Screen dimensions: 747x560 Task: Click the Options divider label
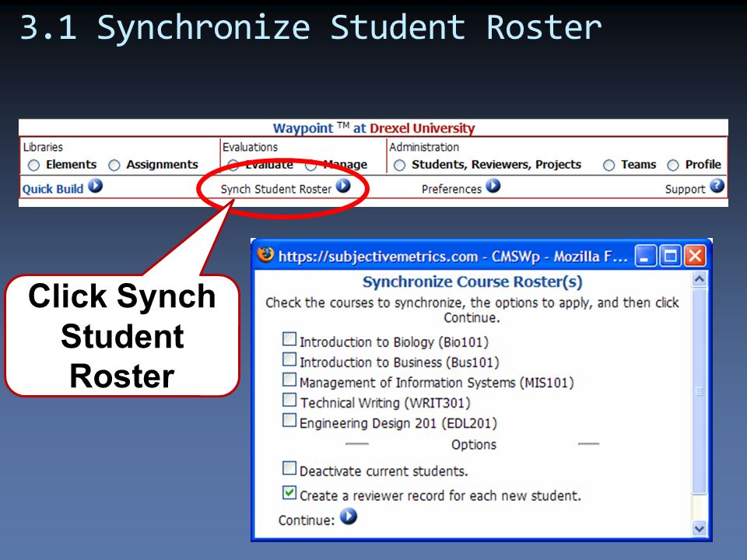click(474, 445)
